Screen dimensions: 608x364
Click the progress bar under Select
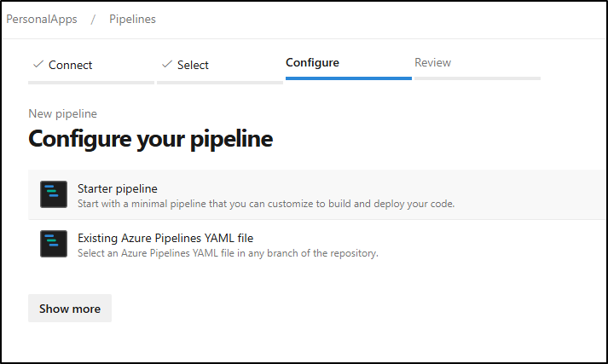point(220,83)
